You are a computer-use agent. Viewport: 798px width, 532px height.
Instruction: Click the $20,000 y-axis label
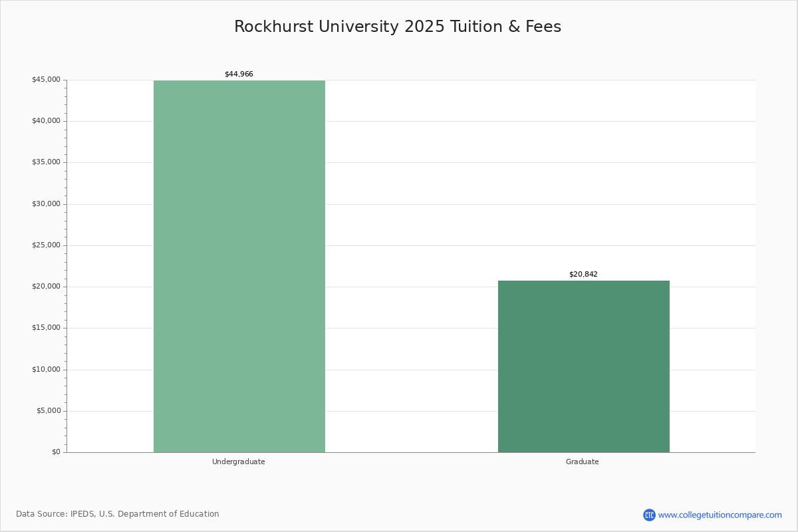(x=46, y=287)
